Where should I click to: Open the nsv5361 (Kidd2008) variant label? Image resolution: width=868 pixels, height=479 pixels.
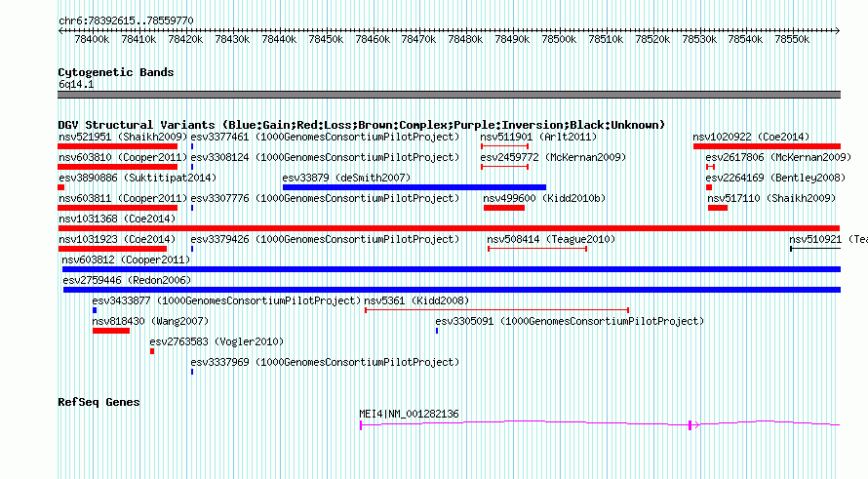416,300
